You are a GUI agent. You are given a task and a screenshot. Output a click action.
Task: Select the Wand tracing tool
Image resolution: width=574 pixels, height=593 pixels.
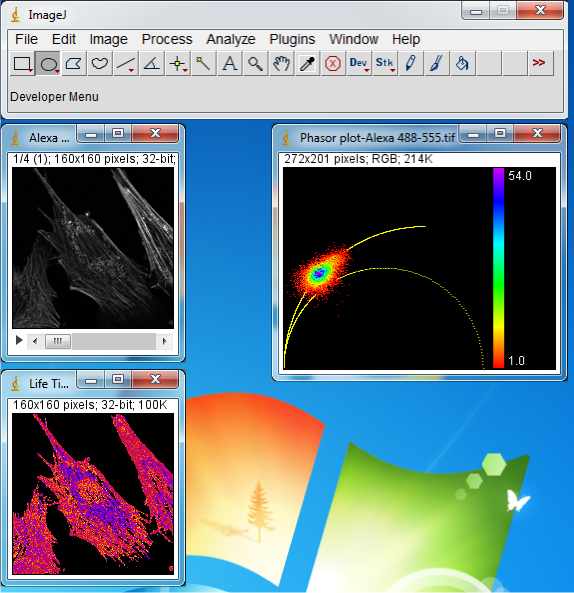pos(203,64)
